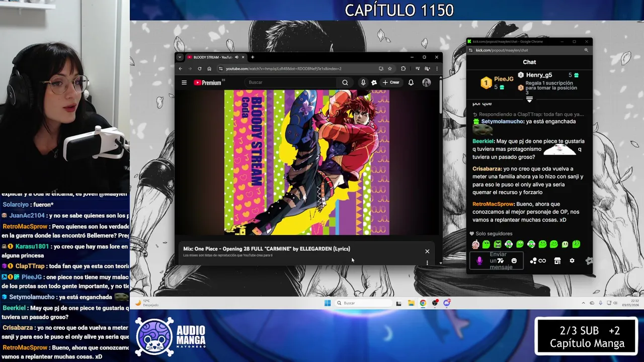Open the taskbar weather widget 12°C
This screenshot has height=362, width=644.
(147, 303)
